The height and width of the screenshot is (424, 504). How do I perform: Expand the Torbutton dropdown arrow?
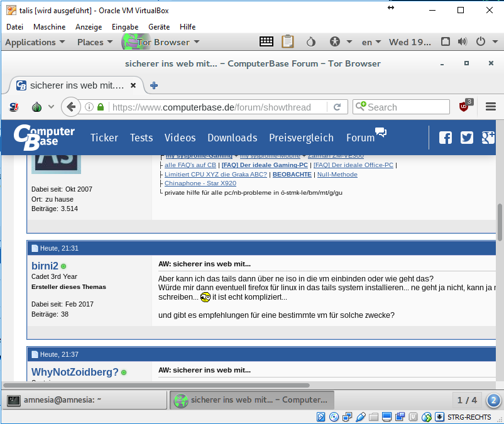tap(51, 107)
